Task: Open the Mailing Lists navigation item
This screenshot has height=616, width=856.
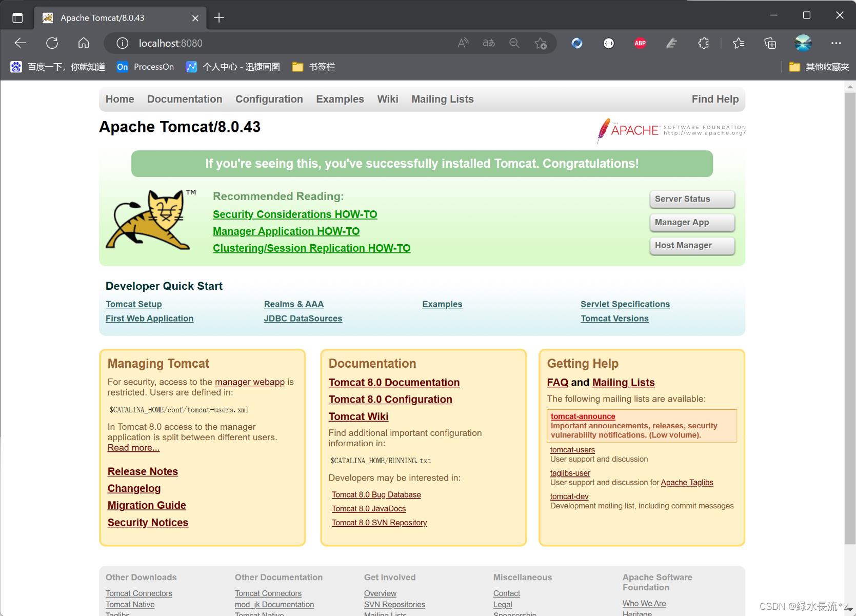Action: (x=443, y=99)
